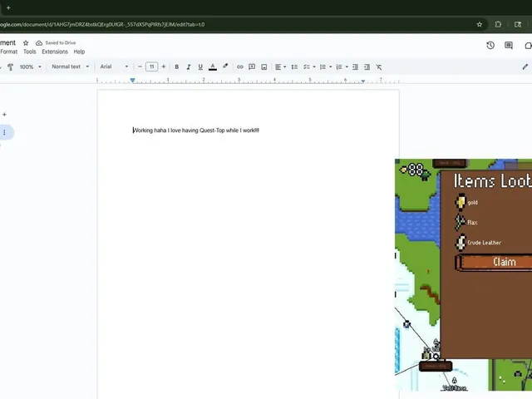Insert an image from the toolbar
This screenshot has width=532, height=399.
click(264, 66)
